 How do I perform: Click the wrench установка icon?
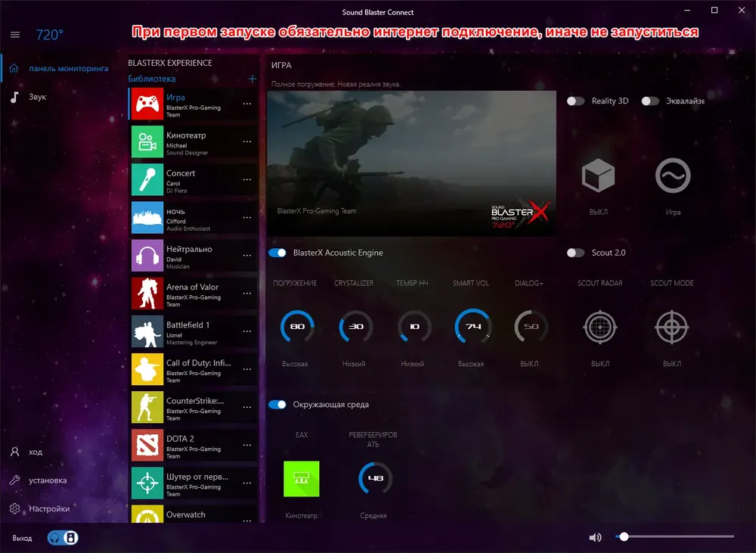click(x=15, y=480)
